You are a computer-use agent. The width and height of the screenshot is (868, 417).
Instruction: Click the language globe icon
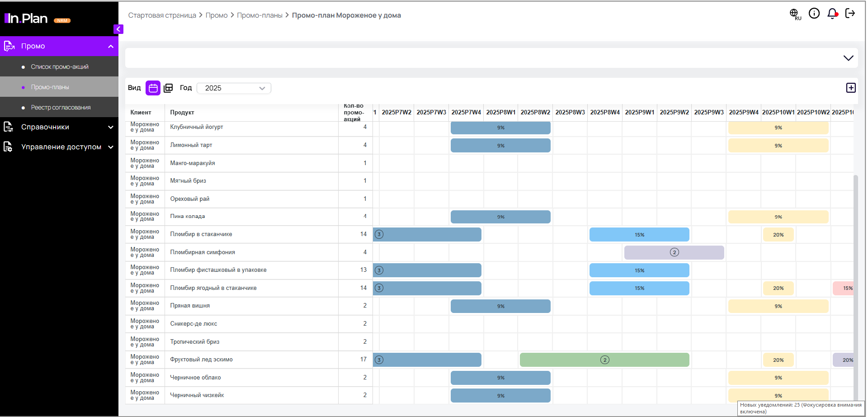tap(794, 14)
